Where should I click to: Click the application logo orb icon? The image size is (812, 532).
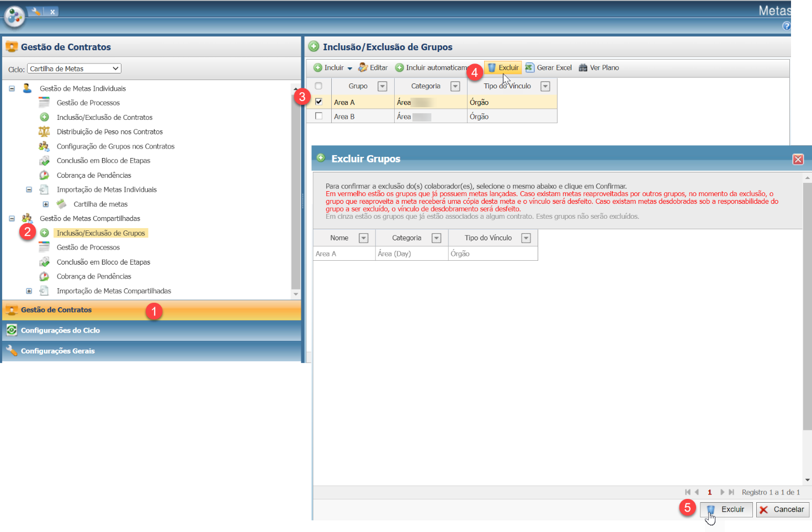click(14, 17)
